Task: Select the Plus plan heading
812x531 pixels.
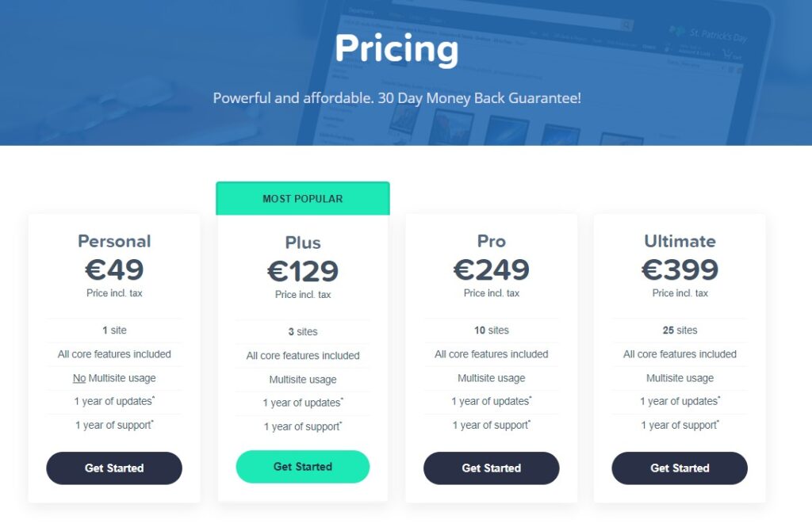Action: pos(303,243)
